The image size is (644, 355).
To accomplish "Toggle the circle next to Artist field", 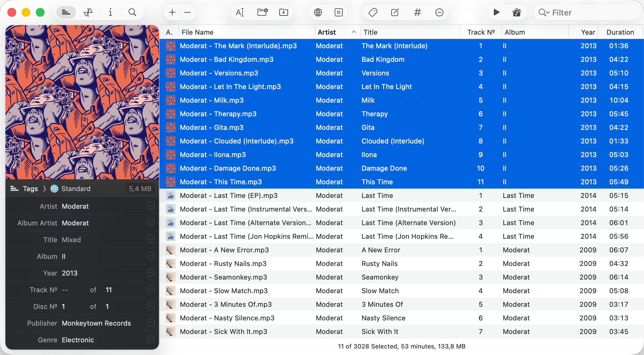I will click(151, 206).
